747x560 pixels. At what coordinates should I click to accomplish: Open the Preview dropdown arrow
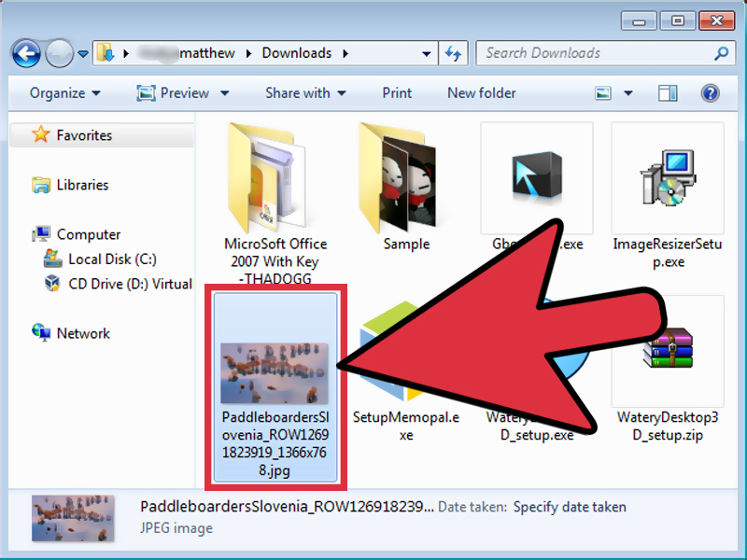pyautogui.click(x=224, y=92)
